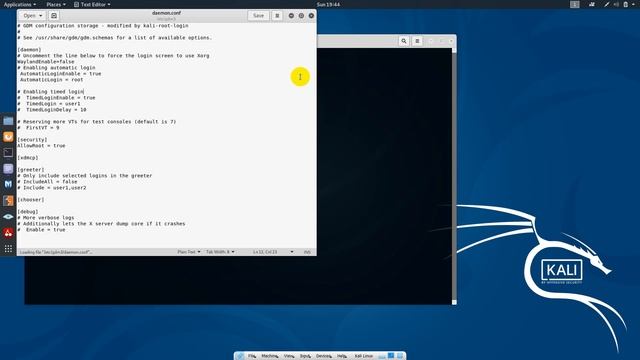640x360 pixels.
Task: Open the VirtualBox Machine menu
Action: (x=269, y=356)
